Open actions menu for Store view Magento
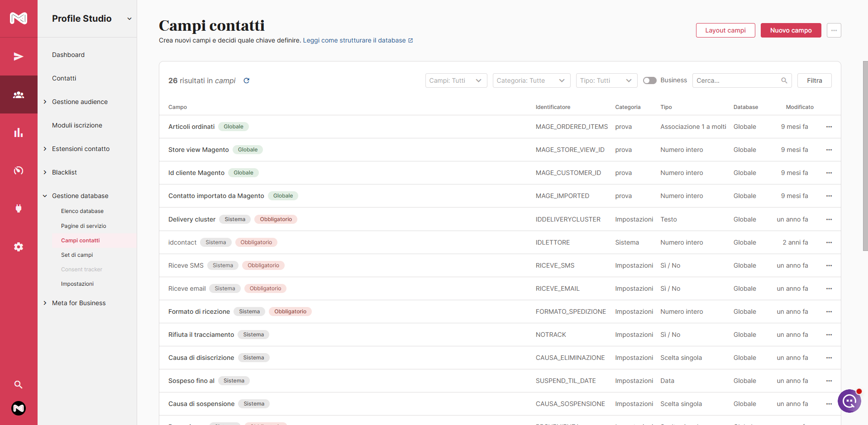 tap(829, 150)
